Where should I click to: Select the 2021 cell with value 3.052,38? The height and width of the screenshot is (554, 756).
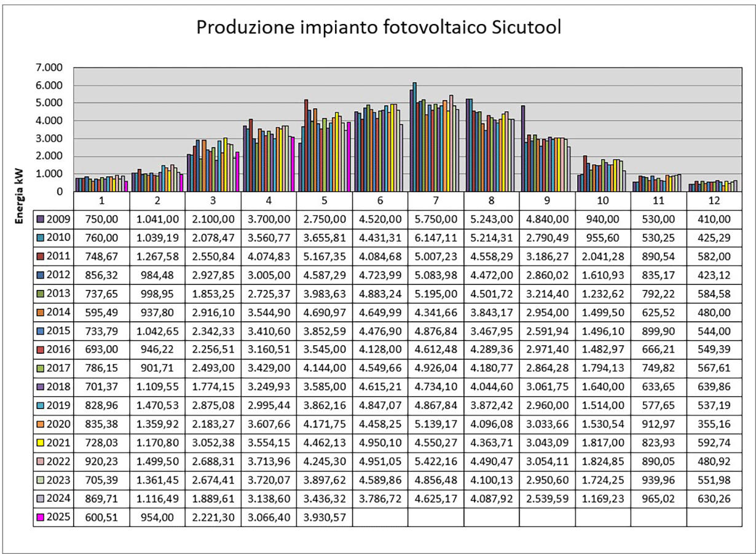click(213, 443)
